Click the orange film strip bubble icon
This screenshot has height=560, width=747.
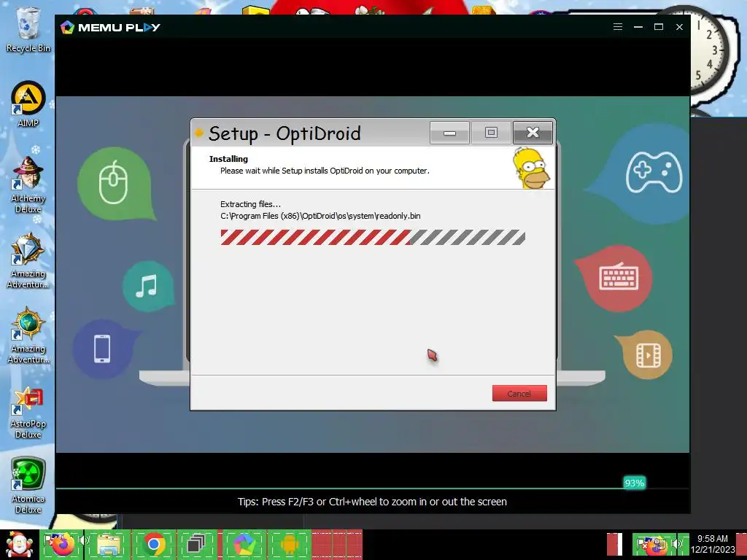tap(648, 355)
